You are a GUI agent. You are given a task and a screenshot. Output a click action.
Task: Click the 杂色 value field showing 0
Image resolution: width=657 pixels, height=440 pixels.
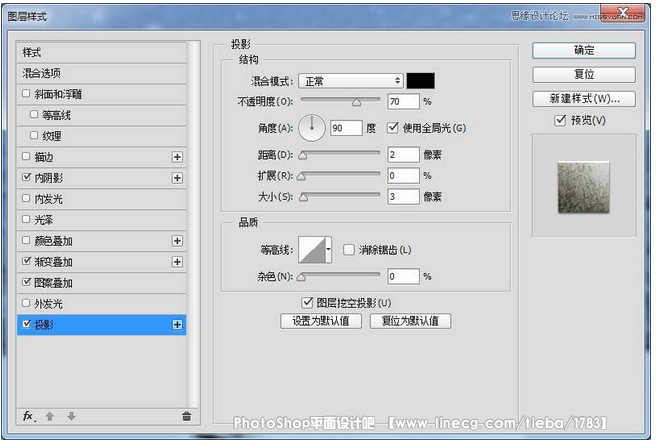pos(403,276)
